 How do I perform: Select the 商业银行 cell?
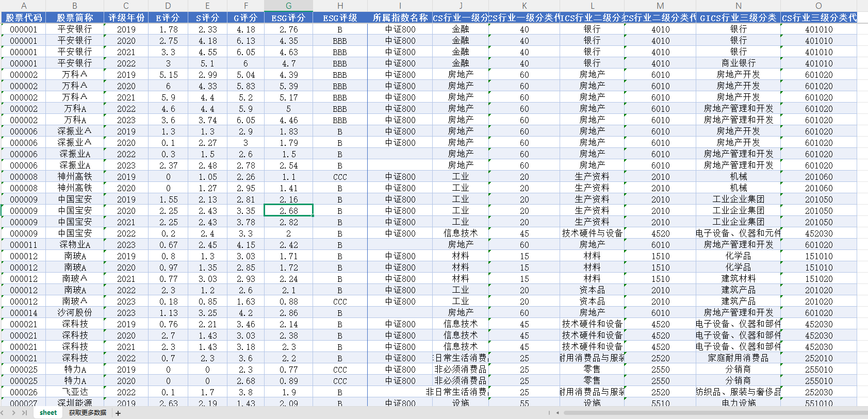pyautogui.click(x=739, y=63)
